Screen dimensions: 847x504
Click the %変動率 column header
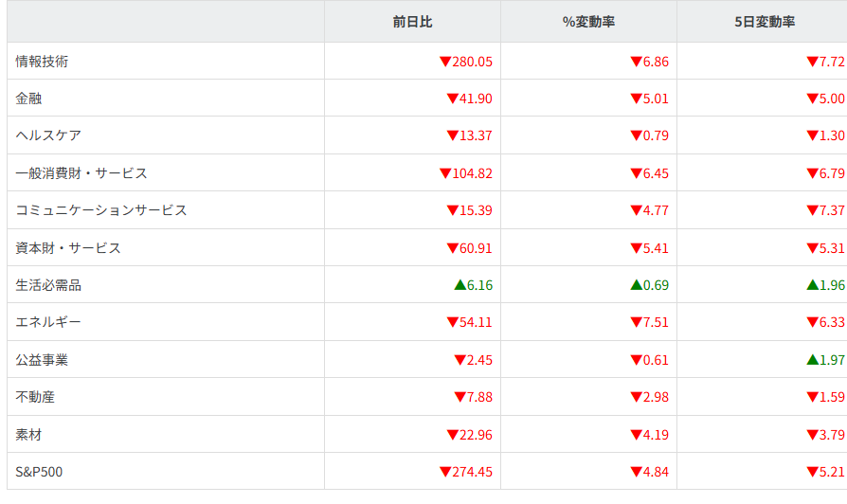tap(588, 21)
